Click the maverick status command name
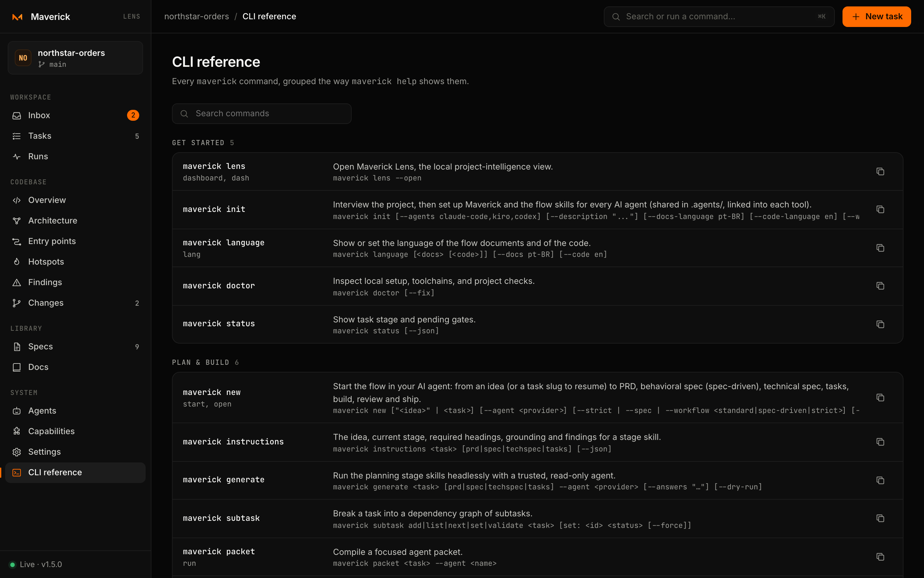 pos(219,324)
